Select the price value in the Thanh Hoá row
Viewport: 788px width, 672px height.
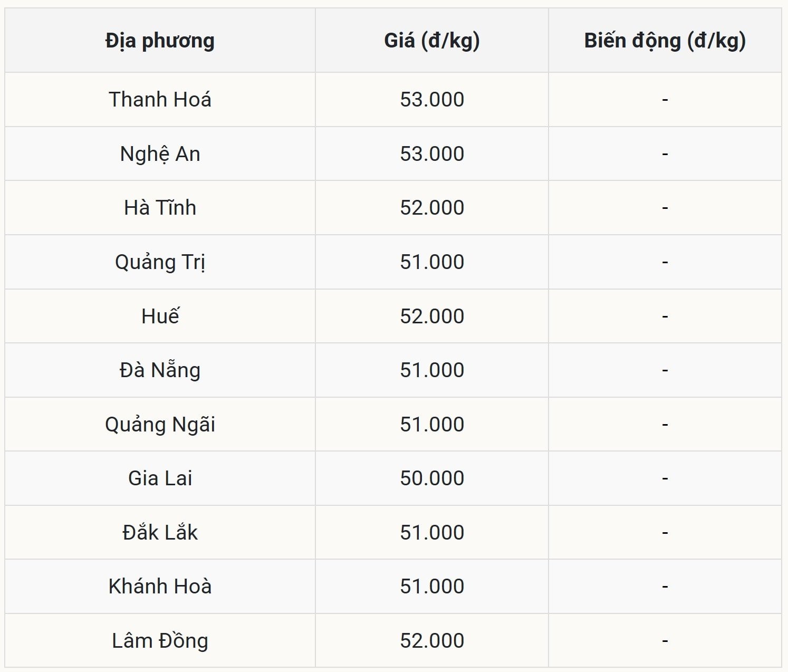click(x=431, y=100)
